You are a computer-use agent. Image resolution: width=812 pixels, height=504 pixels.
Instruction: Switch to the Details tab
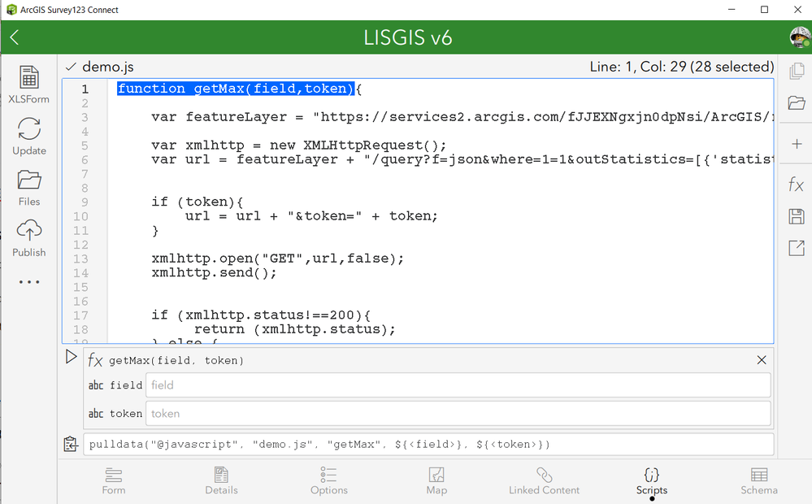[221, 481]
